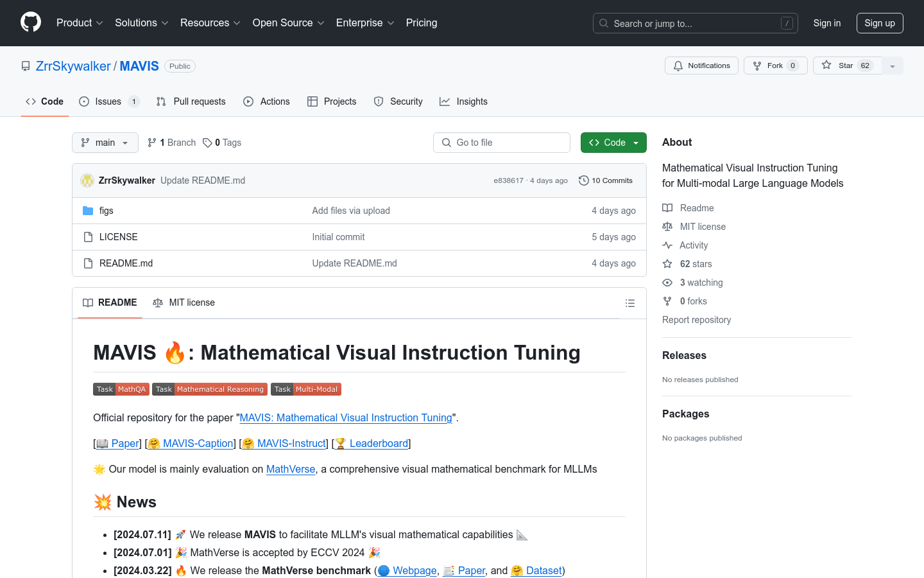Expand the Product menu
This screenshot has height=578, width=924.
point(80,23)
